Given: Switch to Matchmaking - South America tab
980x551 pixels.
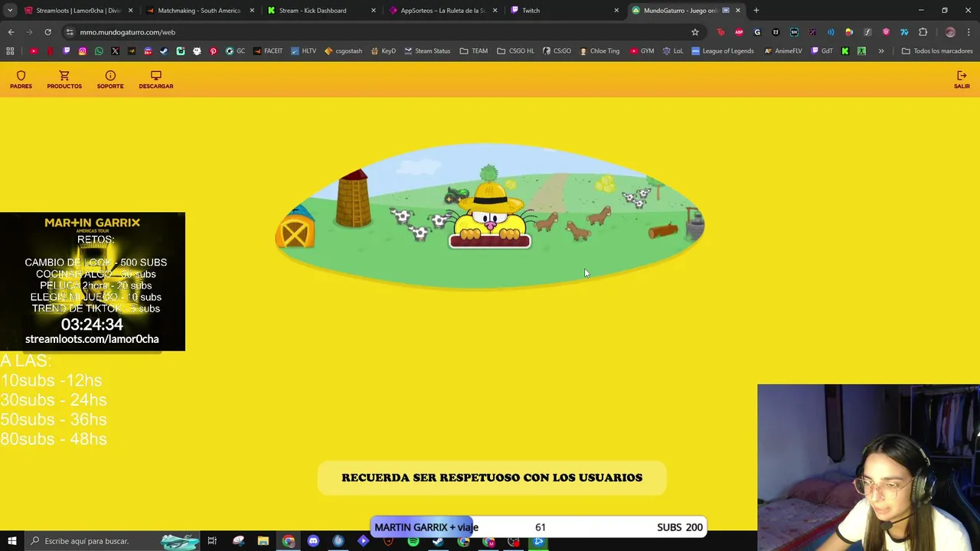Looking at the screenshot, I should pos(199,11).
